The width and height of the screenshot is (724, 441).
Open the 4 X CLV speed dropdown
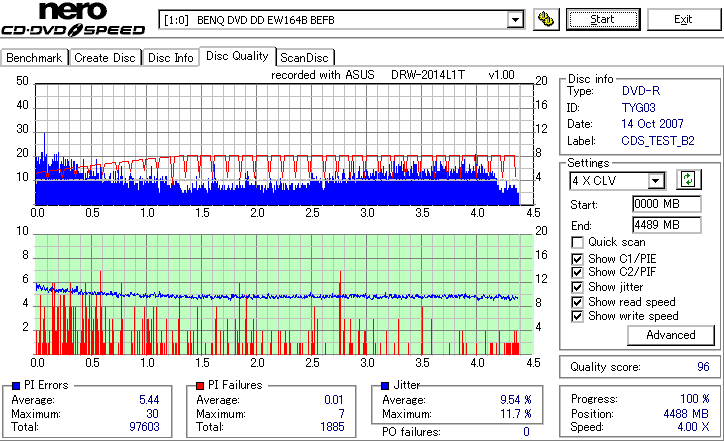click(x=617, y=181)
